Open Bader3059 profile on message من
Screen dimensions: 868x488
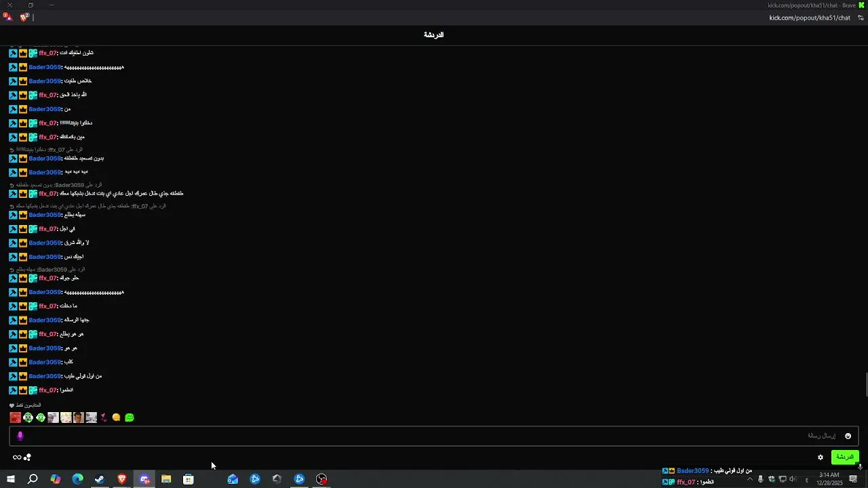click(45, 109)
